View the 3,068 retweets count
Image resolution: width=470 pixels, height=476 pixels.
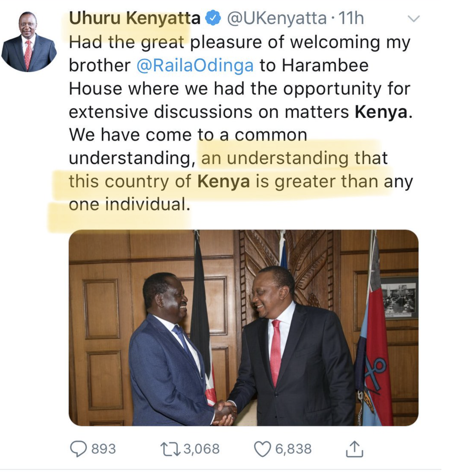202,449
